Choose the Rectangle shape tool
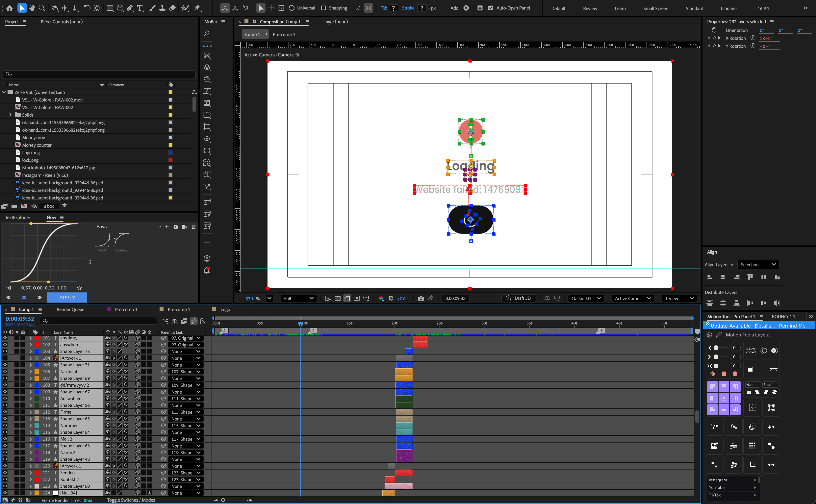 point(110,8)
